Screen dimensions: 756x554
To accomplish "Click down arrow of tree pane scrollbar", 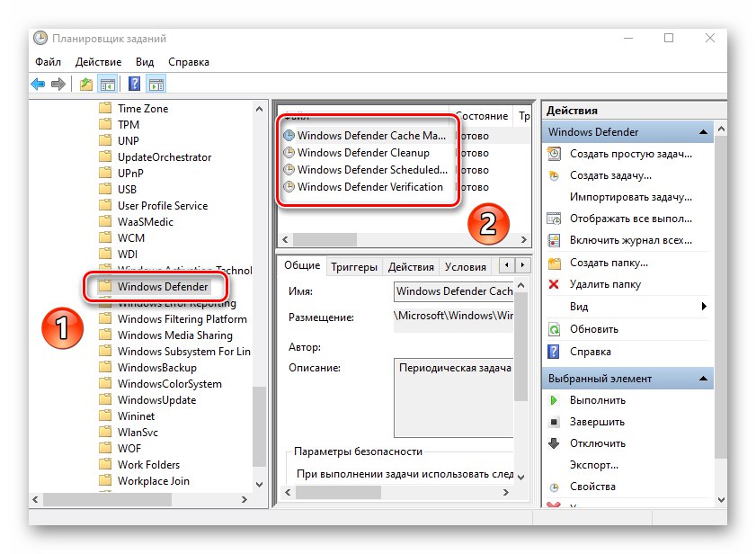I will (x=260, y=485).
